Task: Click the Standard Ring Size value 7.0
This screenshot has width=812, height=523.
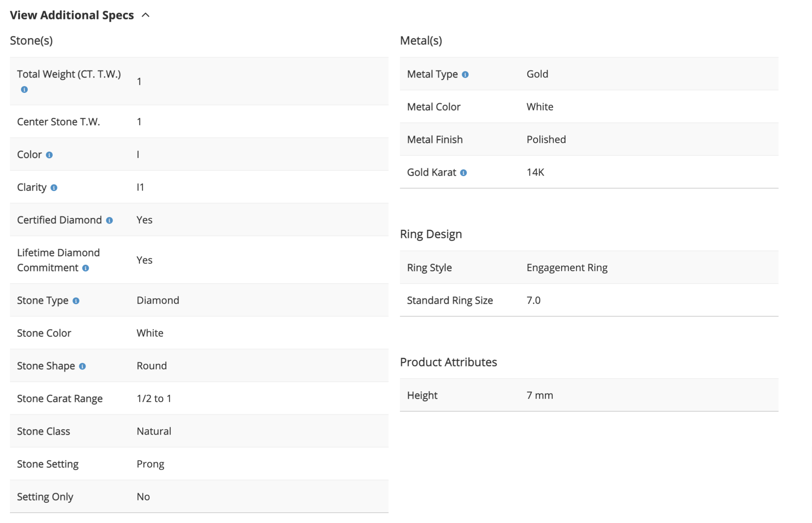Action: point(533,300)
